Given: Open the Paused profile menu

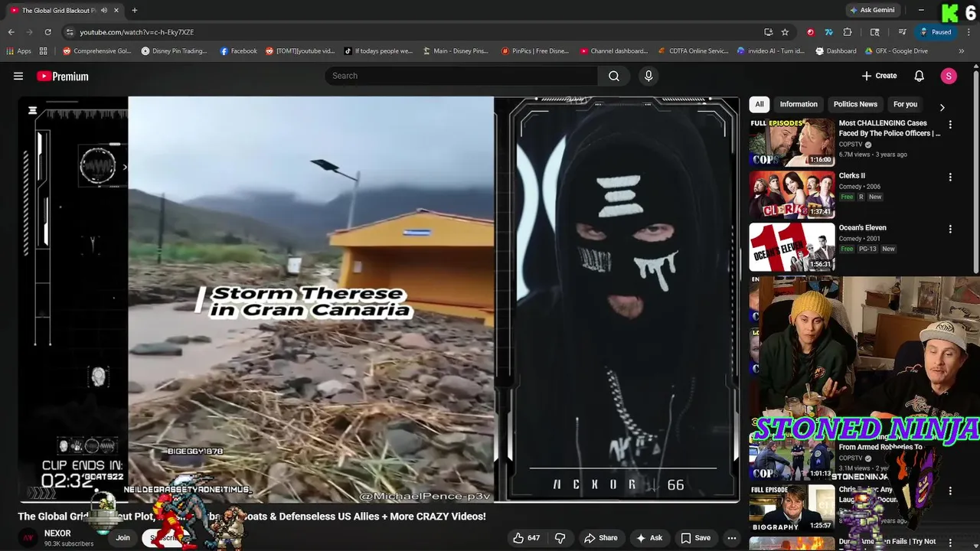Looking at the screenshot, I should point(936,32).
